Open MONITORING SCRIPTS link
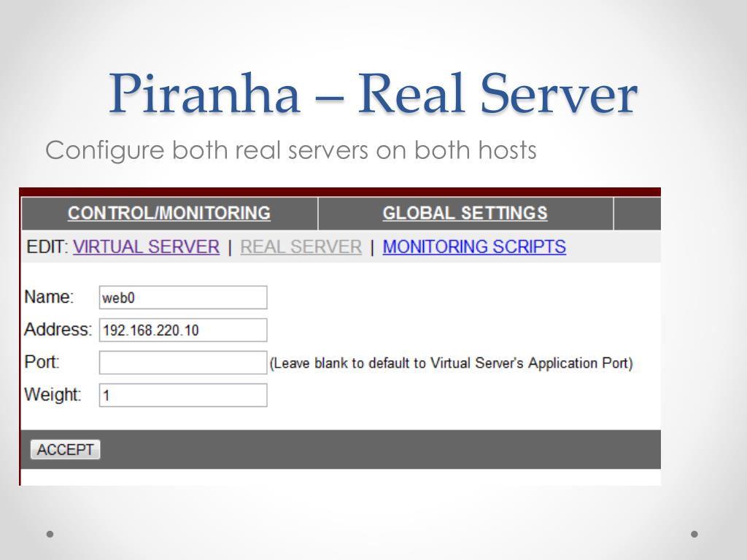The height and width of the screenshot is (560, 747). pos(474,246)
